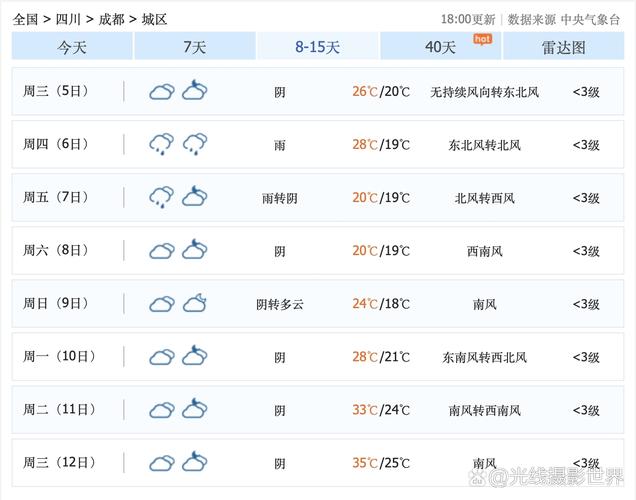Click 数据来源 中央气象台 text
This screenshot has height=500, width=636.
pos(564,19)
